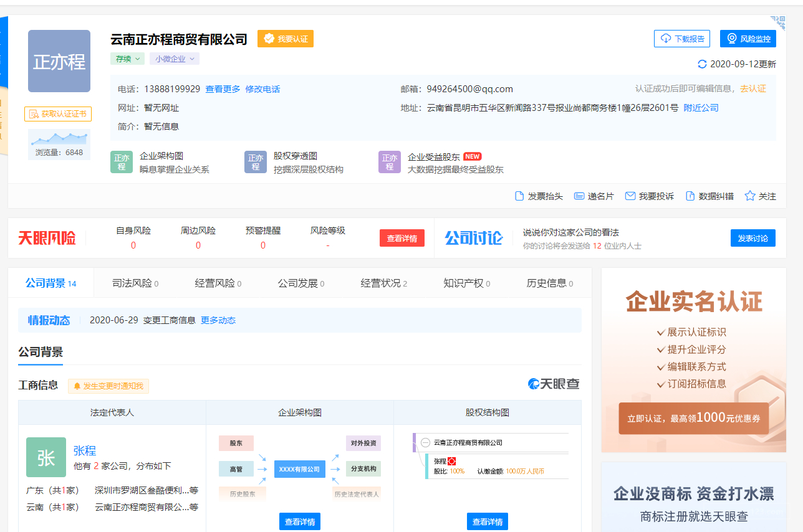Screen dimensions: 803x532
Task: Click the 发表讨论 button
Action: click(753, 238)
